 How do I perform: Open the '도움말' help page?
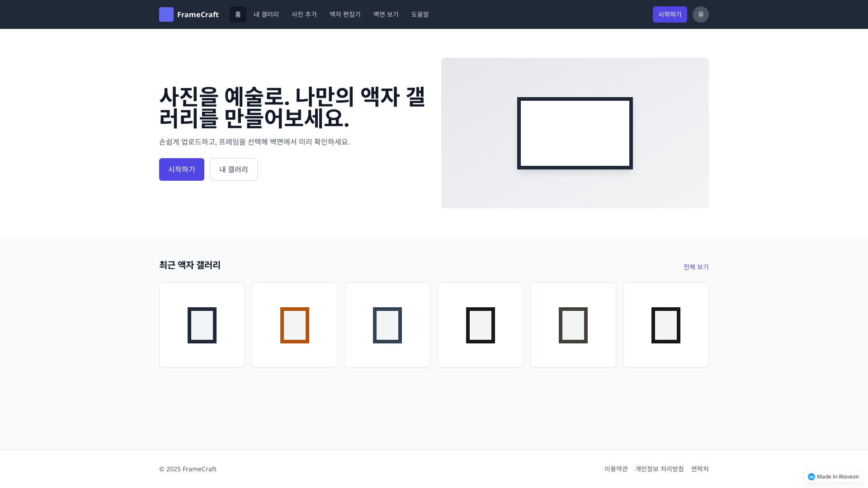coord(420,14)
